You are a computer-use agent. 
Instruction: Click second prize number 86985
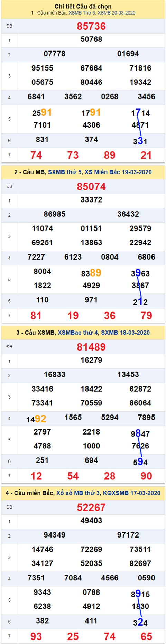(x=55, y=214)
